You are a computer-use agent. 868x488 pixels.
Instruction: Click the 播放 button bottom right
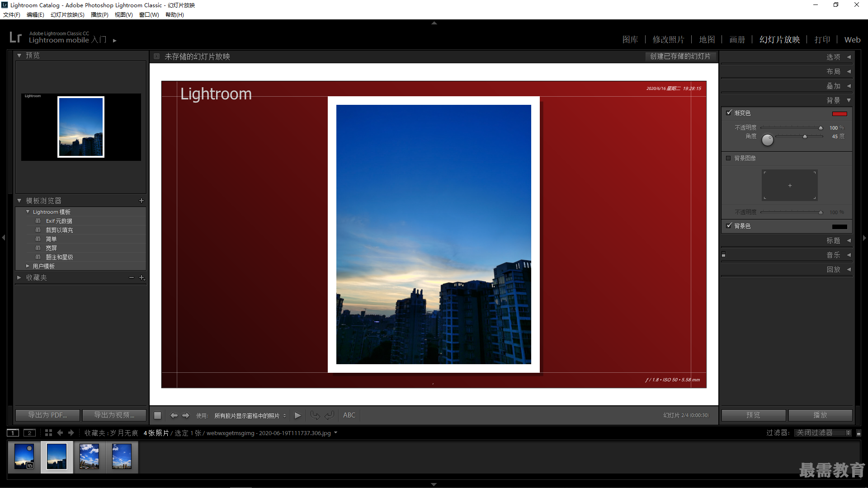821,415
